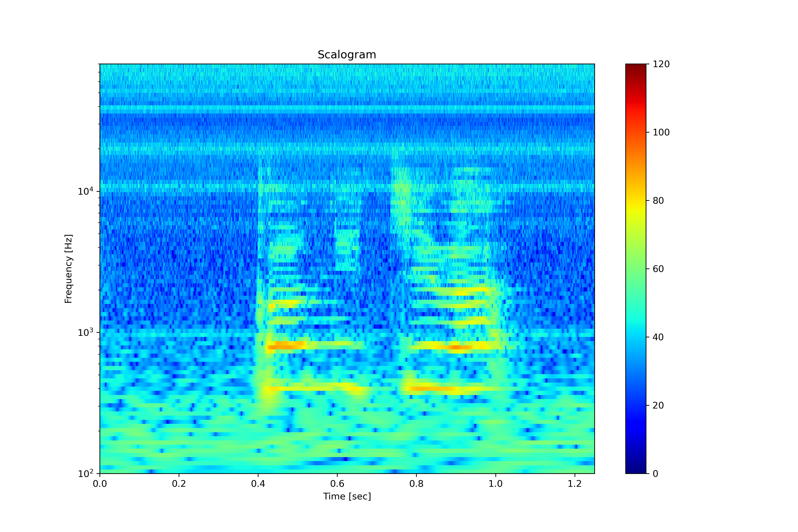
Task: Click the 0 colorbar tick label
Action: [655, 474]
